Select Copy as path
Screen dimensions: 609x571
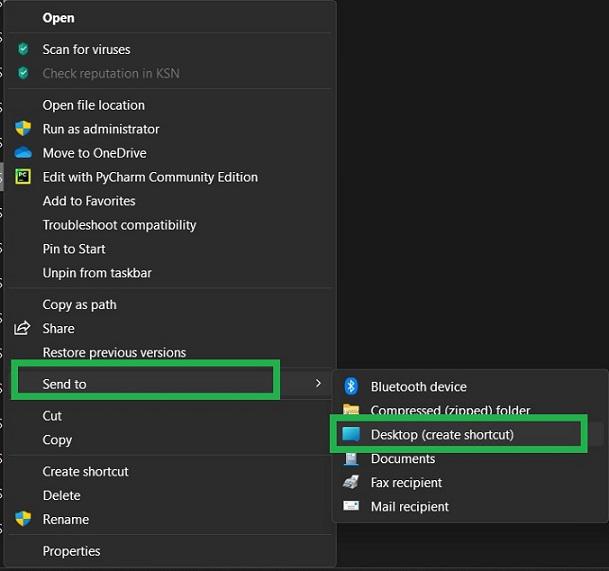pos(79,305)
